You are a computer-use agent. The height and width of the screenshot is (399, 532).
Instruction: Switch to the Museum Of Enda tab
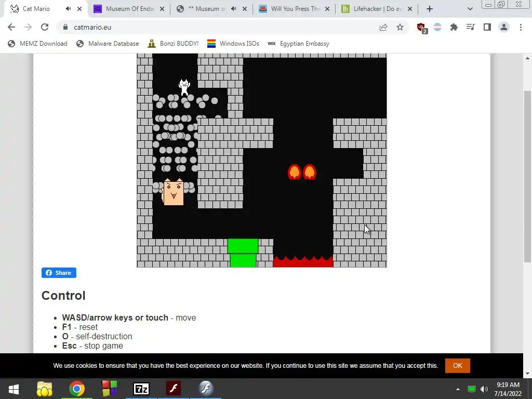[129, 9]
